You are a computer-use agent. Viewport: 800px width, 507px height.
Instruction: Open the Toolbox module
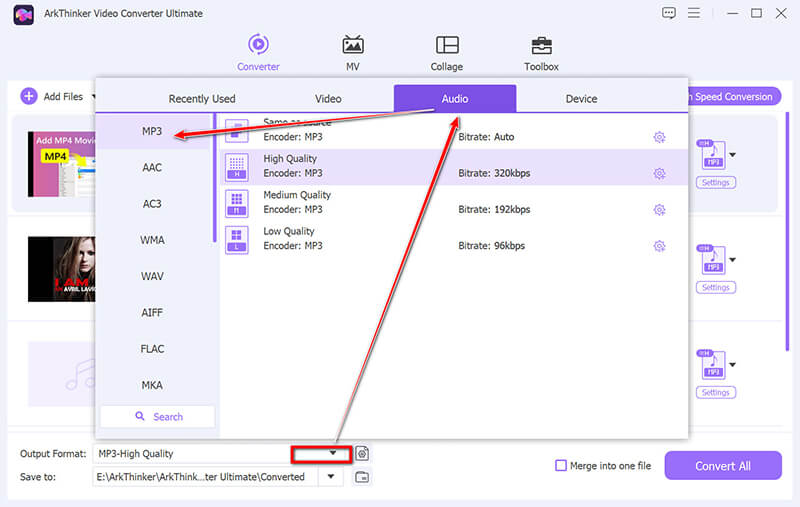point(541,53)
